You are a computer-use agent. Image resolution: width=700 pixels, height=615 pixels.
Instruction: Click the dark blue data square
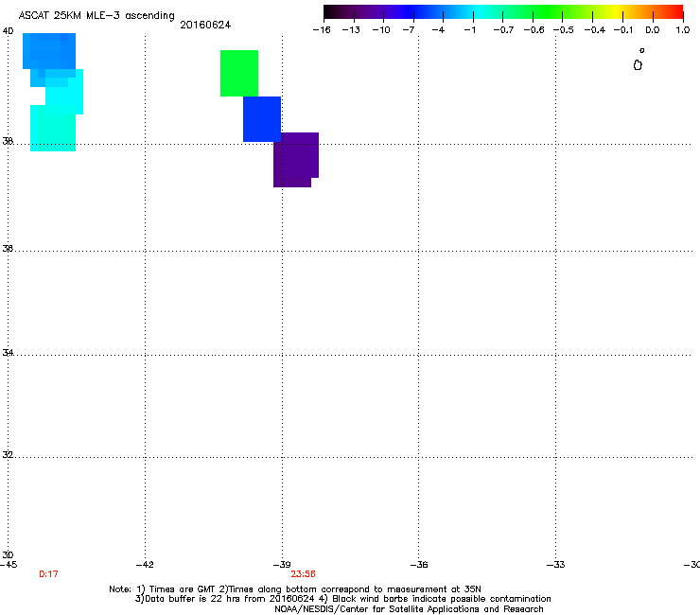[262, 119]
